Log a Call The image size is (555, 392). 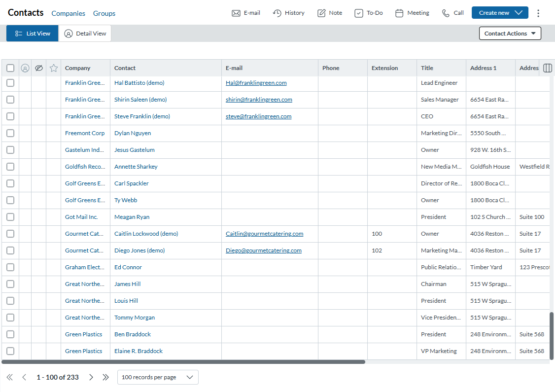(452, 13)
